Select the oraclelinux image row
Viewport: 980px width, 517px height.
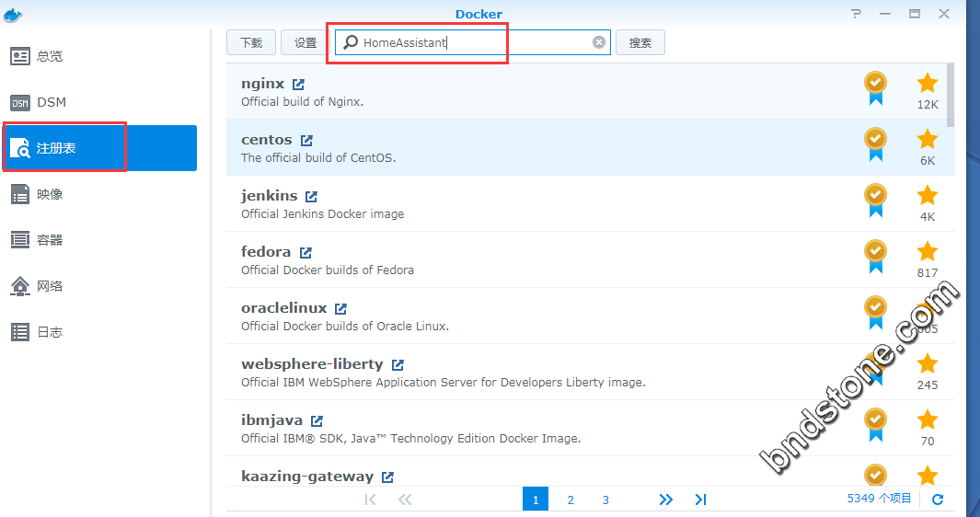pos(591,316)
